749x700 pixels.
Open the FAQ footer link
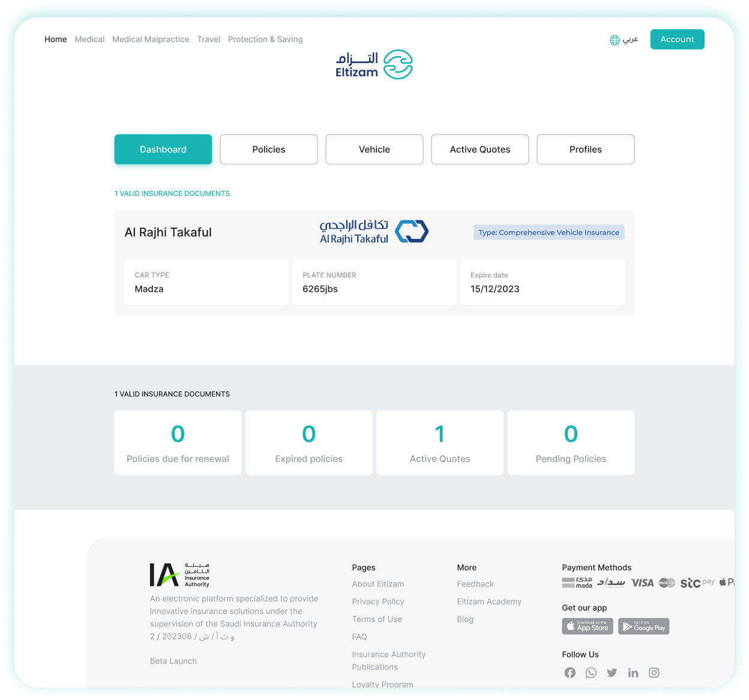359,637
